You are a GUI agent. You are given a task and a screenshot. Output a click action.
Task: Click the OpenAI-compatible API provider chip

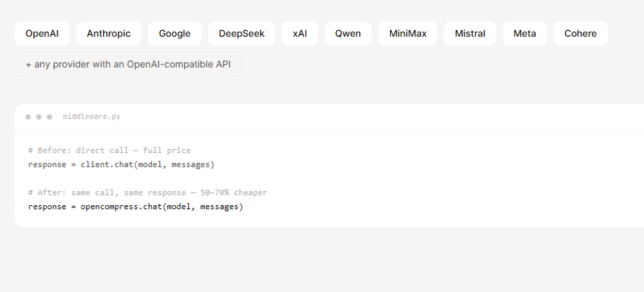pyautogui.click(x=128, y=64)
